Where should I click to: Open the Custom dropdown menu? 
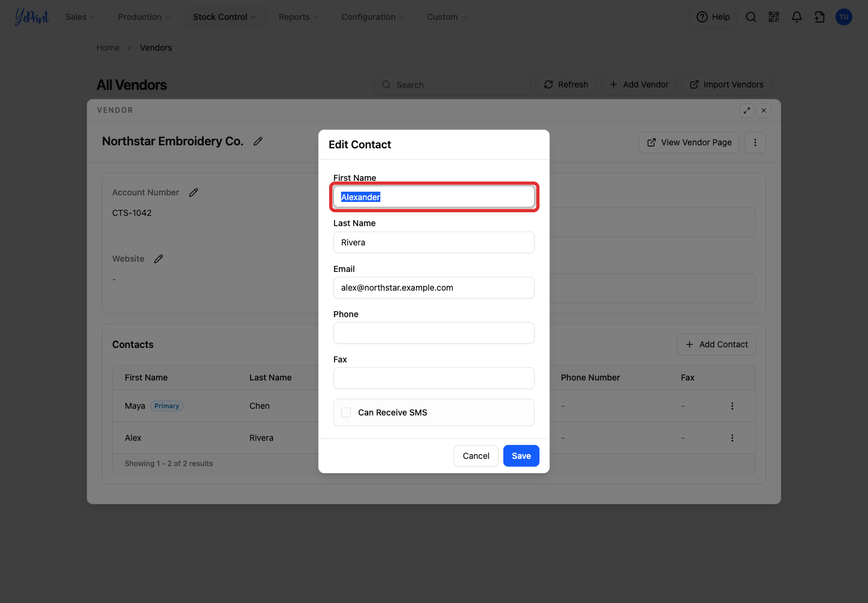(447, 17)
